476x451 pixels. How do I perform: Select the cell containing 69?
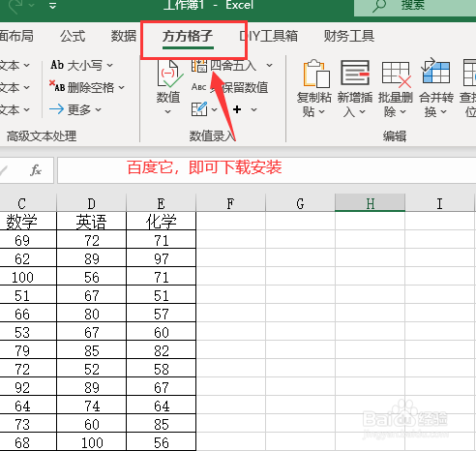point(28,240)
